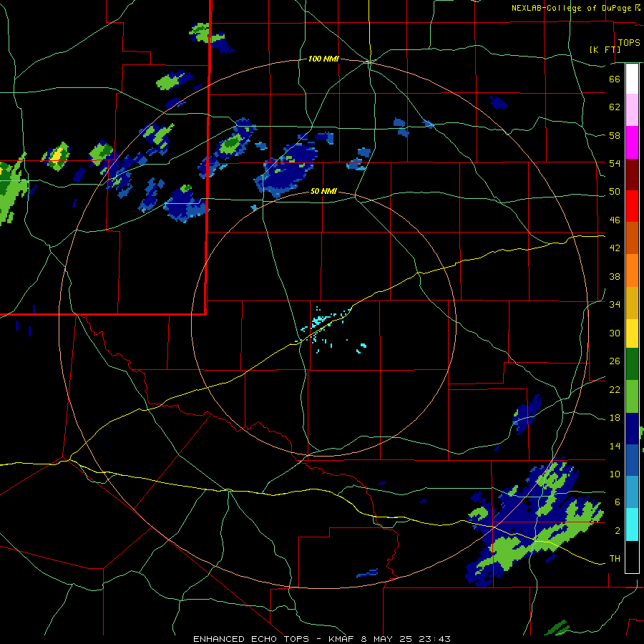Select the dark red legend swatch
This screenshot has height=644, width=644.
(632, 174)
